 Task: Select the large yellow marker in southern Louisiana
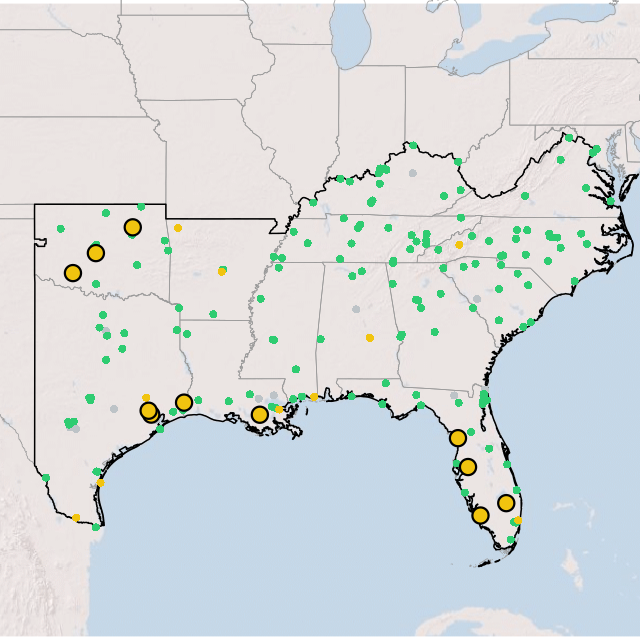tap(260, 415)
